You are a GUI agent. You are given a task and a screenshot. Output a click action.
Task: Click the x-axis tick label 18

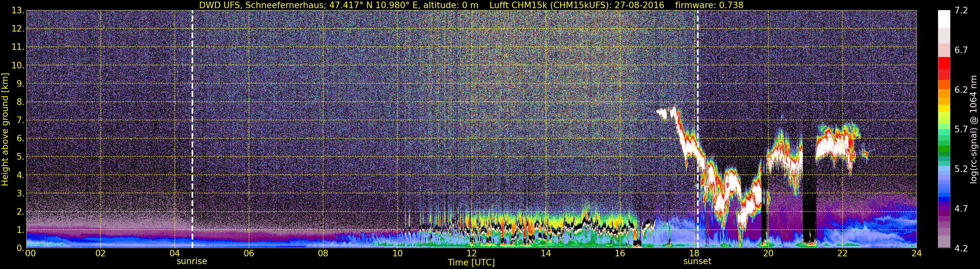pos(694,254)
